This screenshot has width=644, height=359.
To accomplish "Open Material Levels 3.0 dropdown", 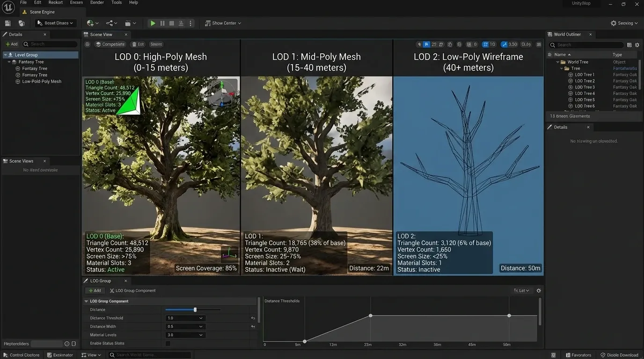I will click(x=185, y=335).
